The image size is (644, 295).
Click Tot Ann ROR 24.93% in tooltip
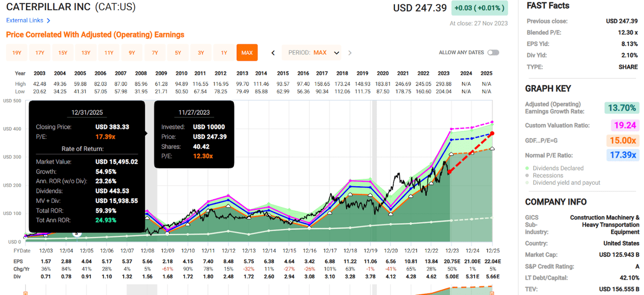tap(107, 220)
